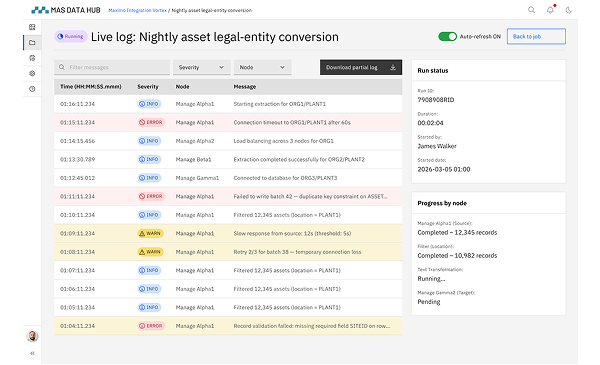This screenshot has width=600, height=365.
Task: Open the dashboard grid icon in sidebar
Action: (32, 27)
